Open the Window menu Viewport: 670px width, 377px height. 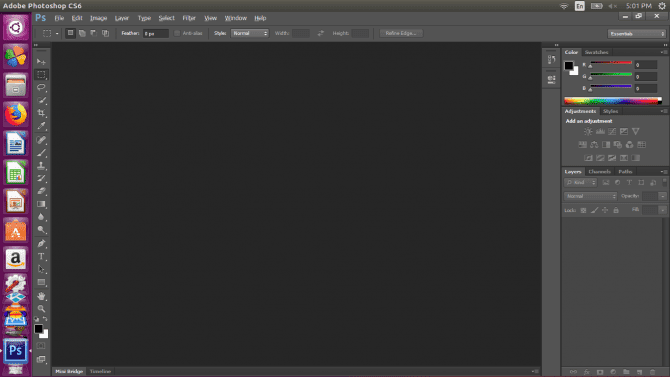[235, 18]
